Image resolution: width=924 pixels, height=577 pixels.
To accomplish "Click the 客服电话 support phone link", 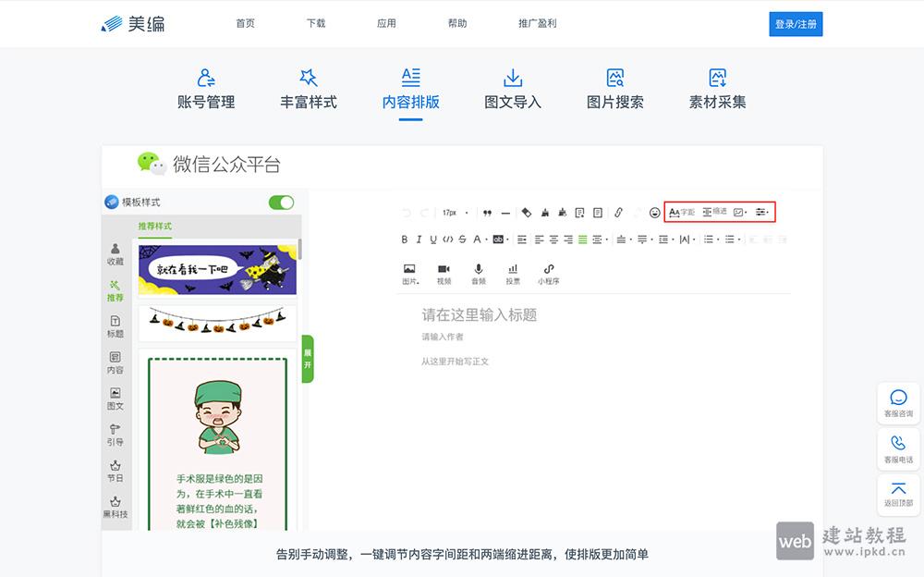I will click(x=899, y=450).
